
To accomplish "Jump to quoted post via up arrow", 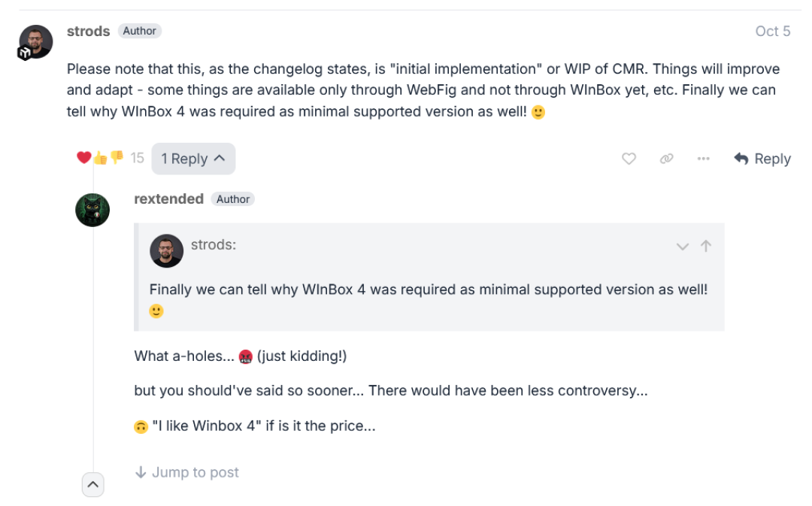I will click(706, 246).
